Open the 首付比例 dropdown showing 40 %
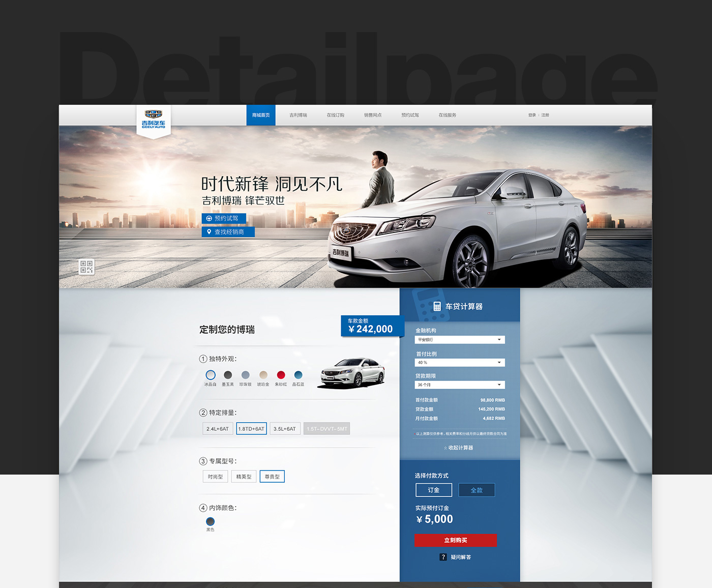Image resolution: width=712 pixels, height=588 pixels. 460,363
